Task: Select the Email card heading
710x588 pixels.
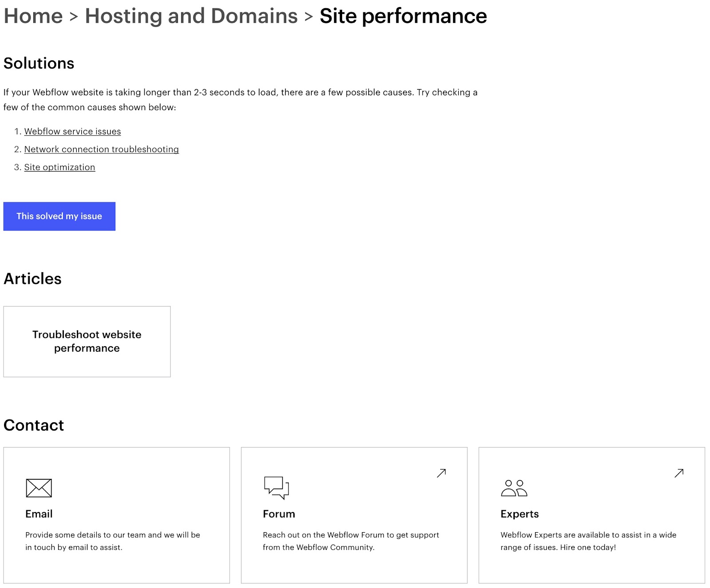Action: coord(39,514)
